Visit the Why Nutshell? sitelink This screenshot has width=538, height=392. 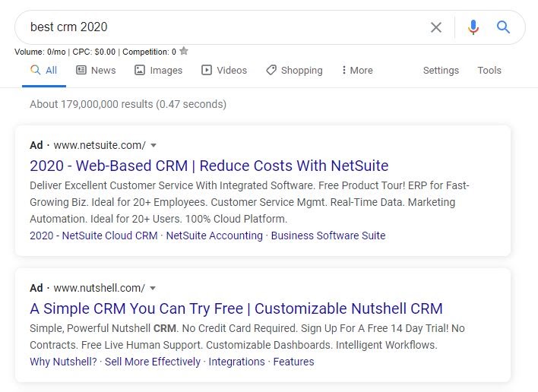[x=64, y=362]
